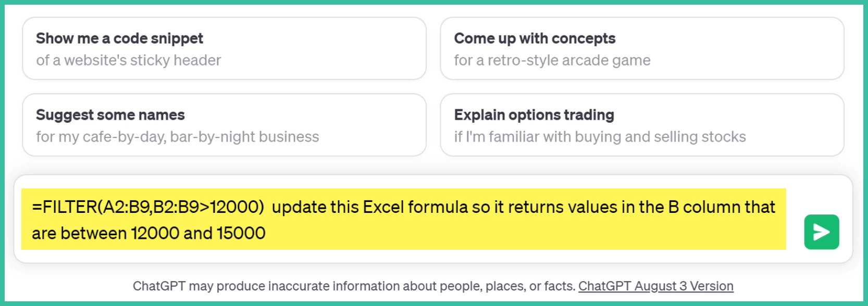Click the 'Suggest some names' heading
868x306 pixels.
(110, 115)
